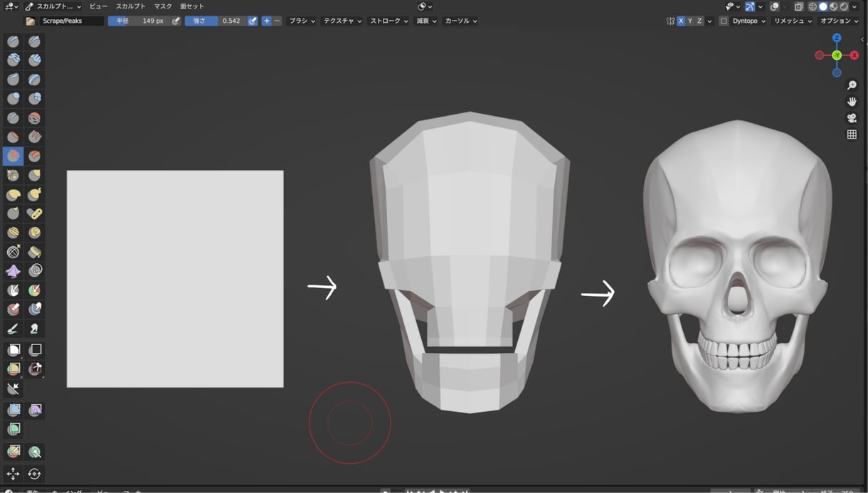Select the Move transform tool
Image resolution: width=868 pixels, height=493 pixels.
[x=14, y=474]
